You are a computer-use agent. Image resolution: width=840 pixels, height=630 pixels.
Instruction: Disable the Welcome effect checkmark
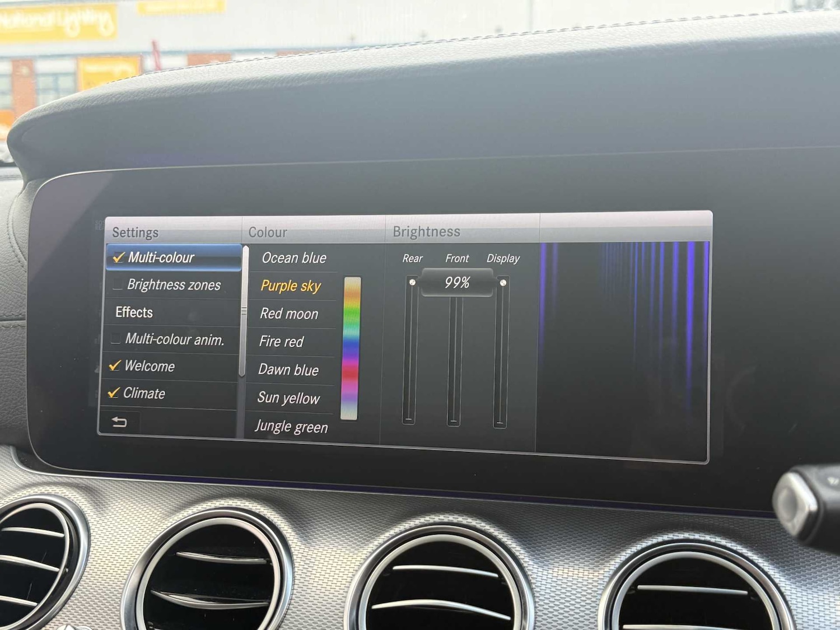point(115,366)
